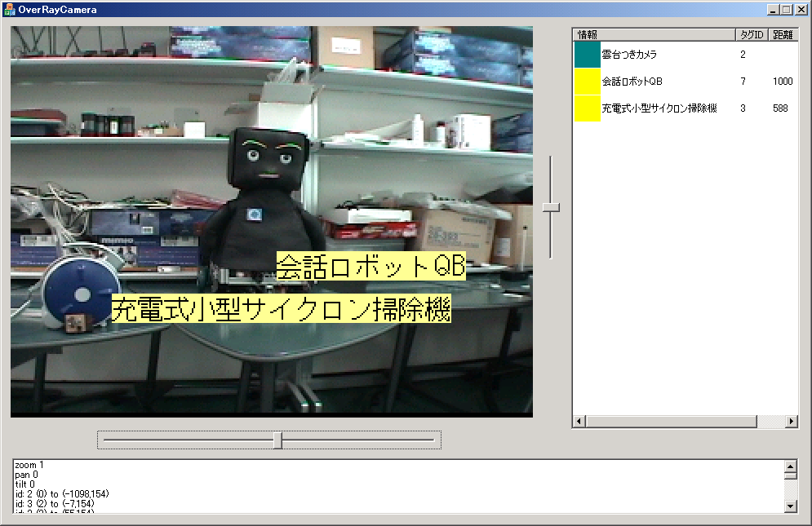Select 会話ロボットQB in the info list
This screenshot has height=526, width=812.
[686, 82]
